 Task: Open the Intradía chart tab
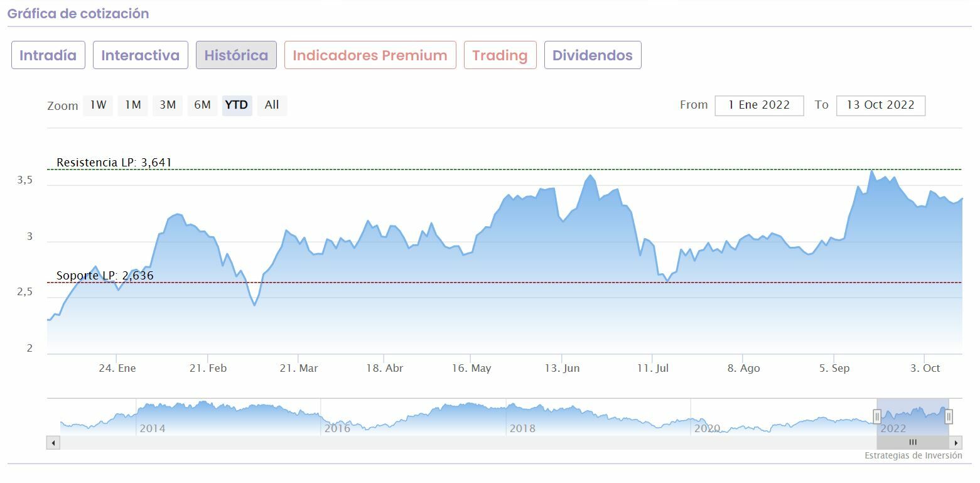click(x=48, y=55)
